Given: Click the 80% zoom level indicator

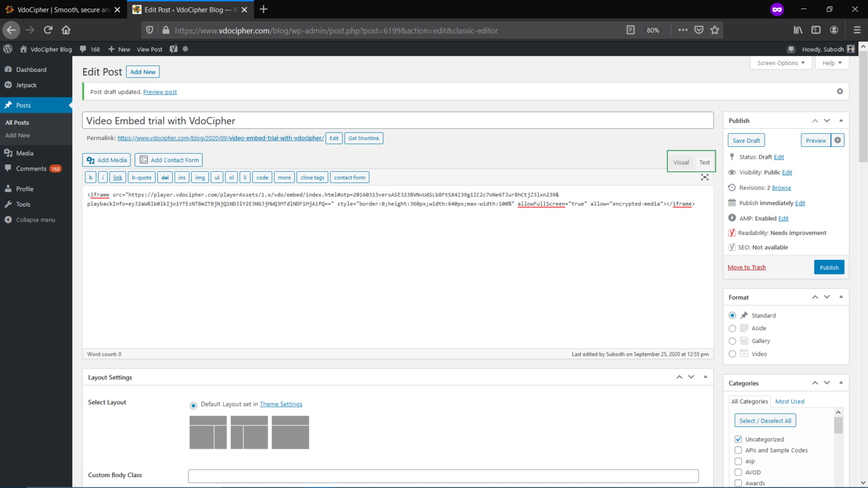Looking at the screenshot, I should click(x=653, y=30).
